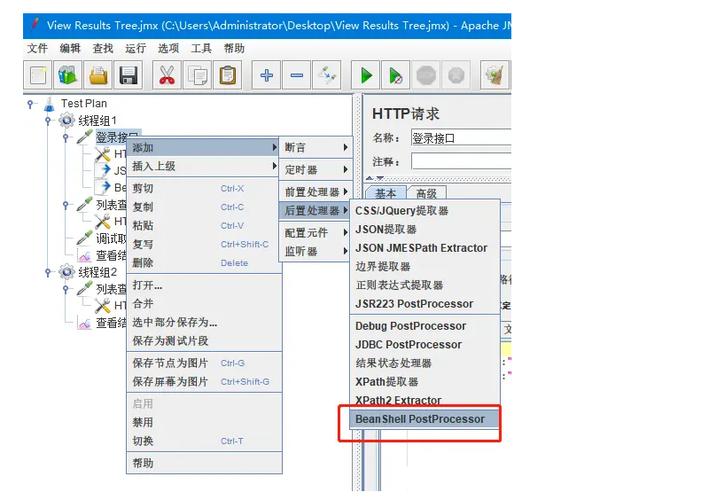Open the 编辑 menu
701x500 pixels.
click(70, 48)
